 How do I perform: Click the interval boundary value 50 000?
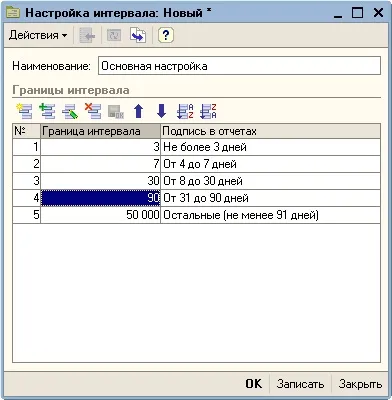pos(100,215)
